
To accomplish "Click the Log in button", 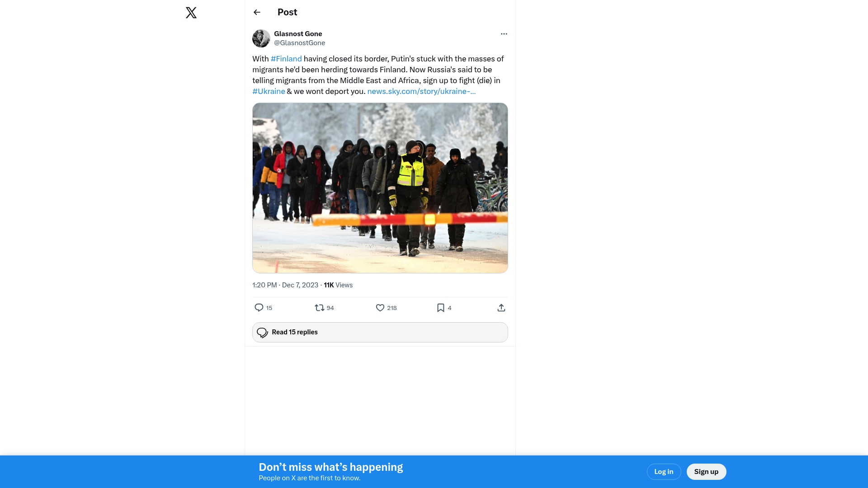I will coord(664,472).
